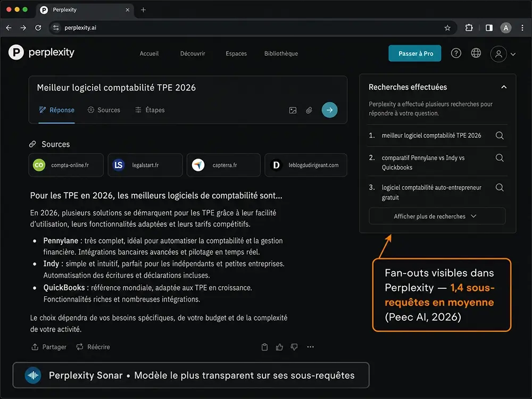Click the query field 'Meilleur logiciel comptabilité TPE 2026'
Image resolution: width=532 pixels, height=399 pixels.
coord(117,88)
